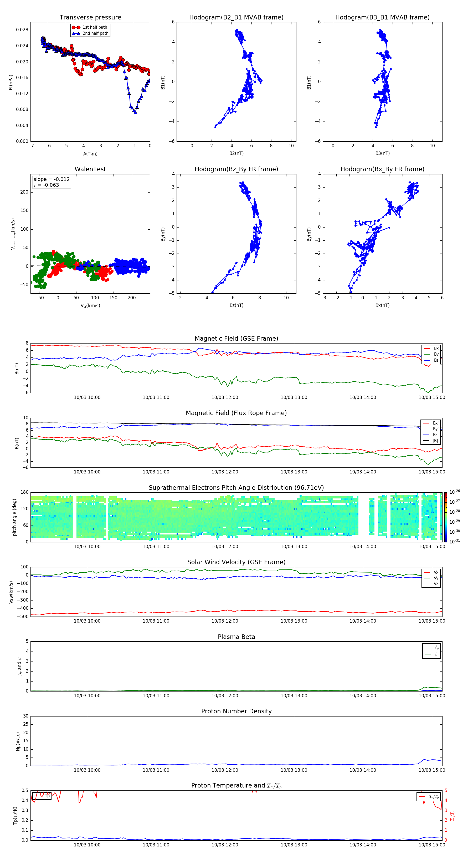The width and height of the screenshot is (473, 868).
Task: Select "Bx'" in the Flux Rope legend
Action: 431,423
